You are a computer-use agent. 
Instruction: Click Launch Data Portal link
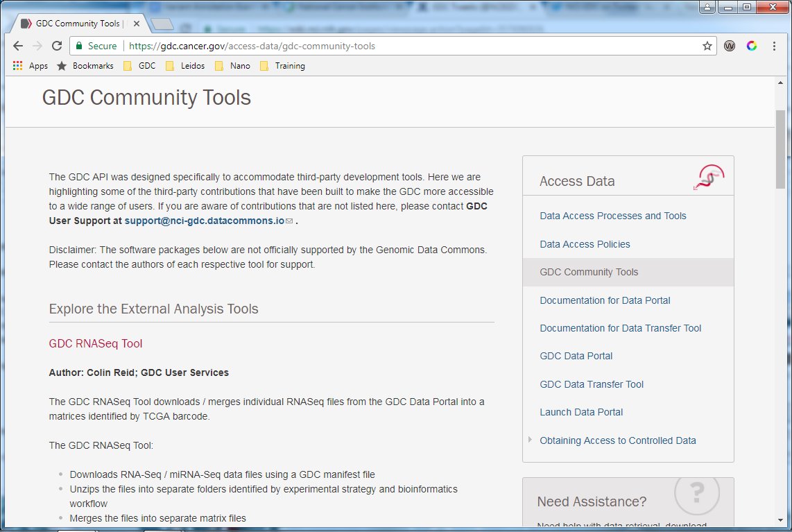click(581, 412)
